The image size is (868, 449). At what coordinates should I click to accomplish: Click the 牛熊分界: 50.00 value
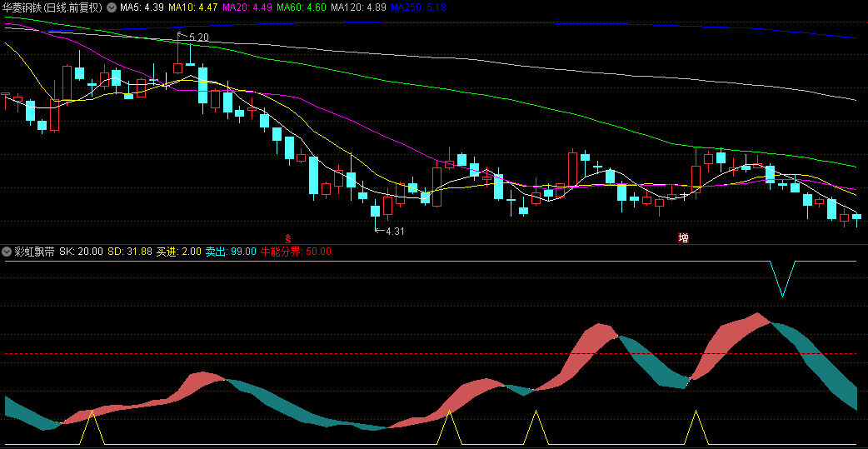[x=296, y=252]
